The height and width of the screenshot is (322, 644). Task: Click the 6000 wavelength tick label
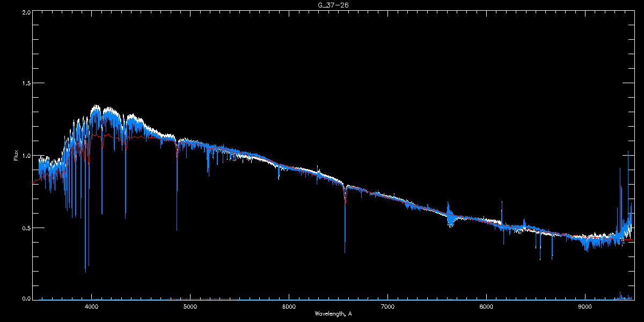[x=289, y=306]
